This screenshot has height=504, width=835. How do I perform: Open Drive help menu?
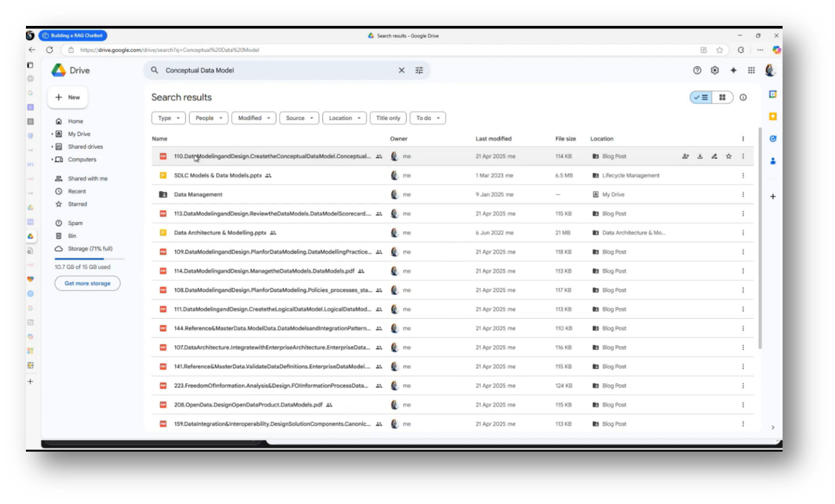click(697, 71)
